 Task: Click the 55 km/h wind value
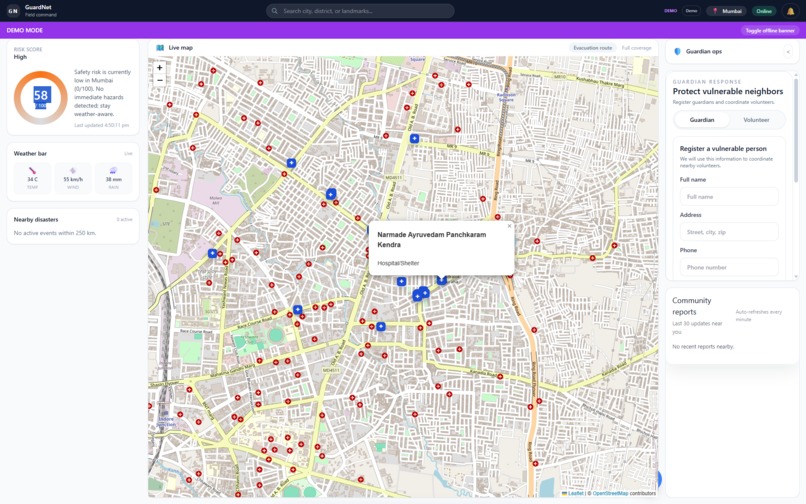tap(73, 179)
